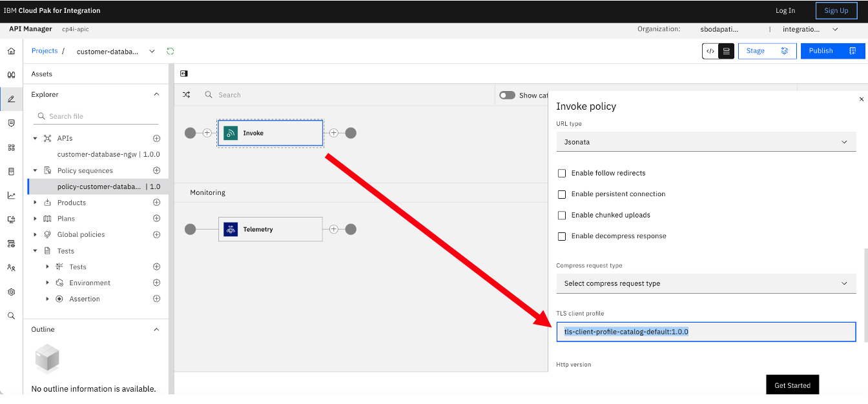Enable persistent connection checkbox
The width and height of the screenshot is (868, 404).
coord(562,194)
